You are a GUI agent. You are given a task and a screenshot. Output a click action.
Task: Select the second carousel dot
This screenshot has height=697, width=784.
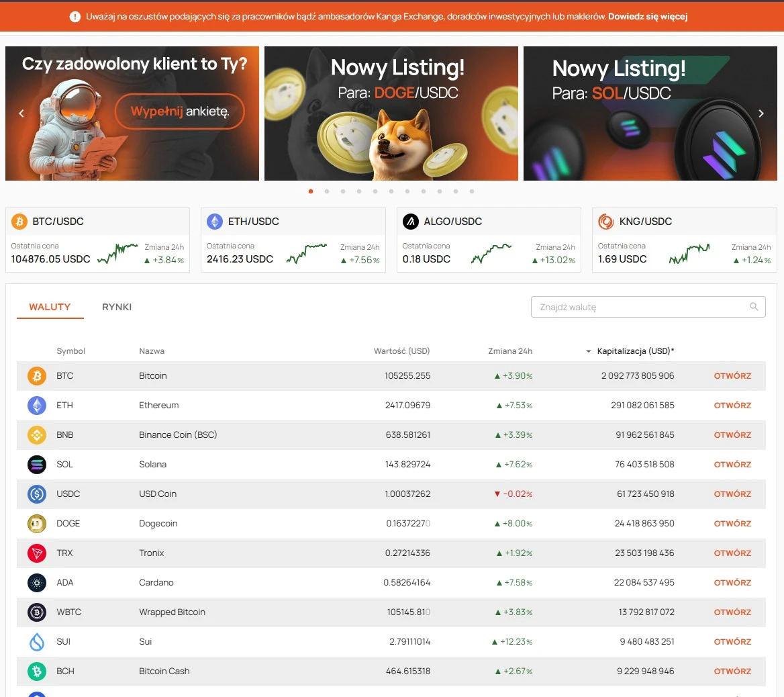327,191
